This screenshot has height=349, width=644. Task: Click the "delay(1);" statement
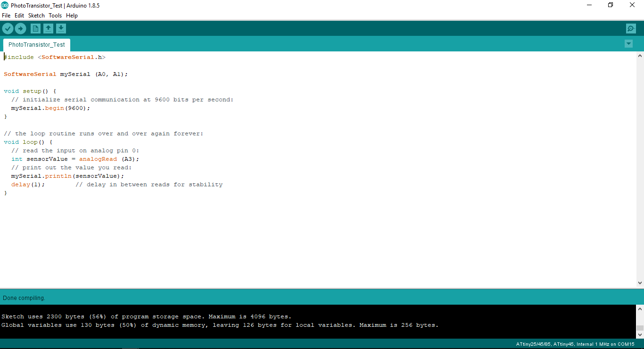pos(28,184)
